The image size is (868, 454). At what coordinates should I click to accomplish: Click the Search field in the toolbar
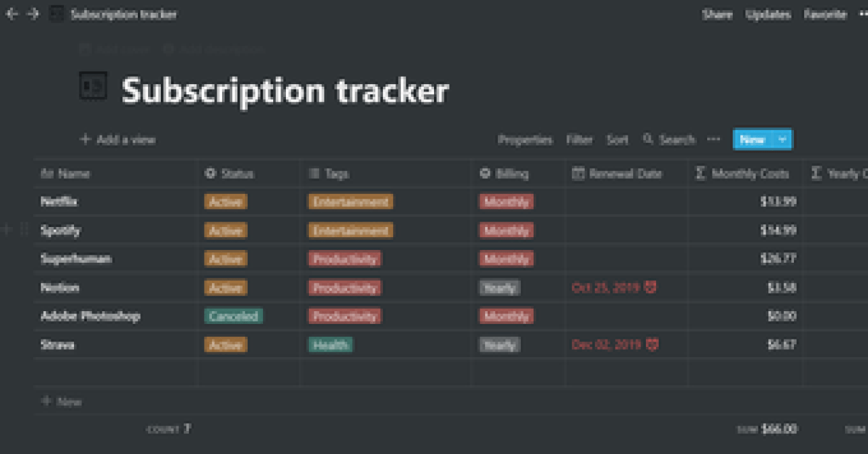click(669, 139)
